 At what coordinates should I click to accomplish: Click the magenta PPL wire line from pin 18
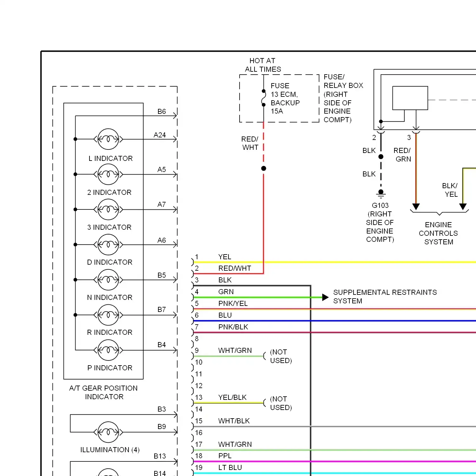pyautogui.click(x=335, y=462)
